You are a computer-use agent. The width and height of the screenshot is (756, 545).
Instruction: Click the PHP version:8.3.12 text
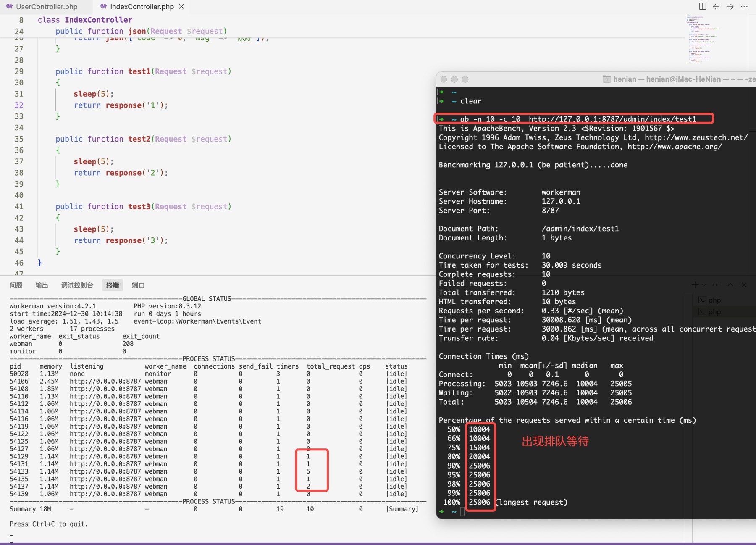pos(168,306)
